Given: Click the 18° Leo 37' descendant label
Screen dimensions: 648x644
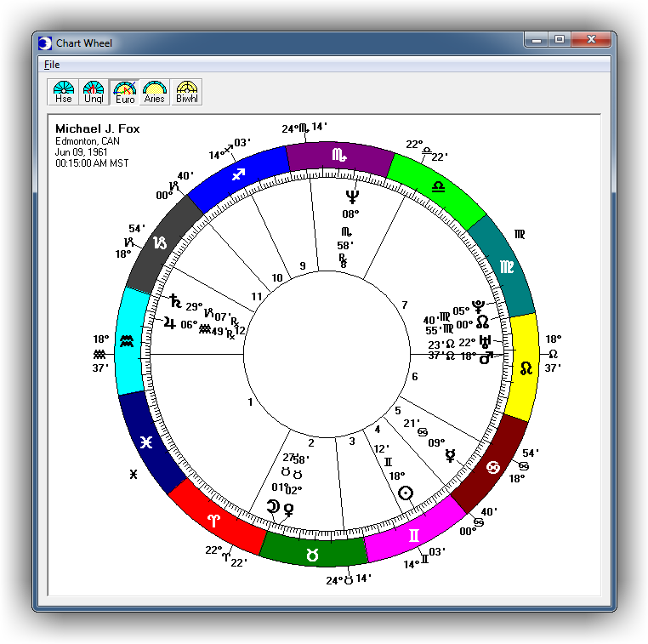Looking at the screenshot, I should click(x=553, y=353).
